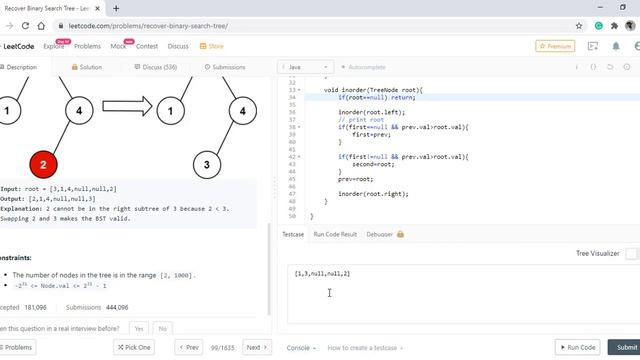Reload the page with the refresh icon
The image size is (640, 360).
(25, 26)
